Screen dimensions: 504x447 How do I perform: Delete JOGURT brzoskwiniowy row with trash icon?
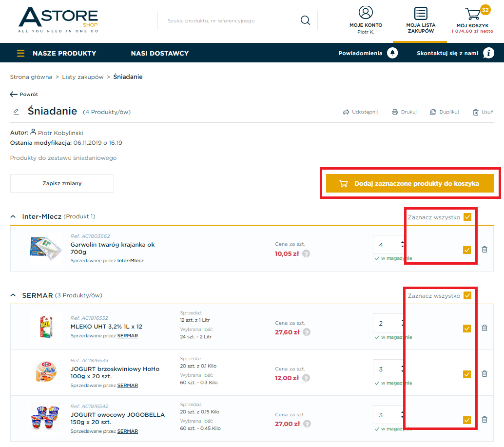point(485,374)
